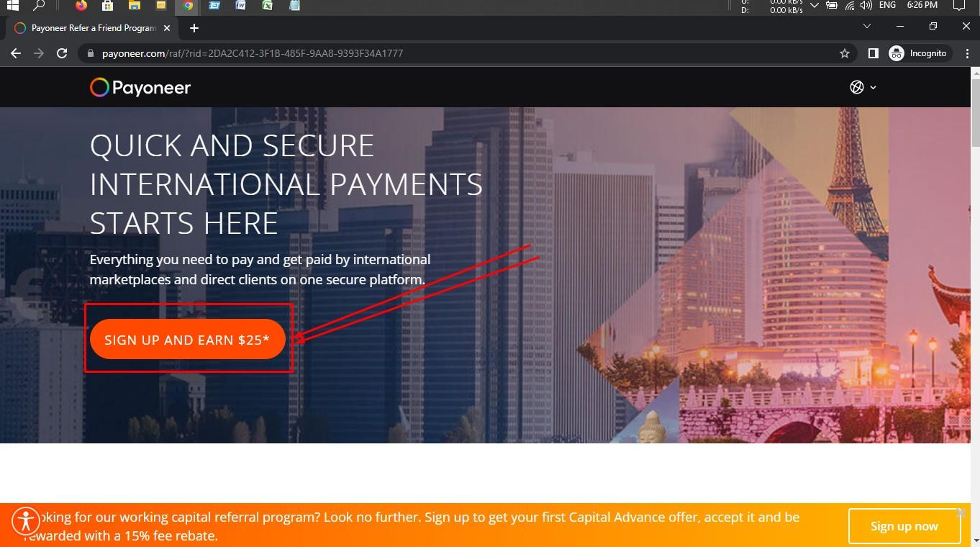The height and width of the screenshot is (547, 980).
Task: Toggle the browser side panel
Action: click(873, 53)
